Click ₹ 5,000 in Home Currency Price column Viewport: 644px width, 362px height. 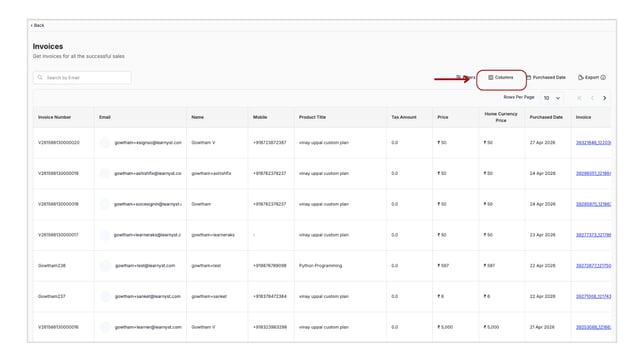pos(491,327)
